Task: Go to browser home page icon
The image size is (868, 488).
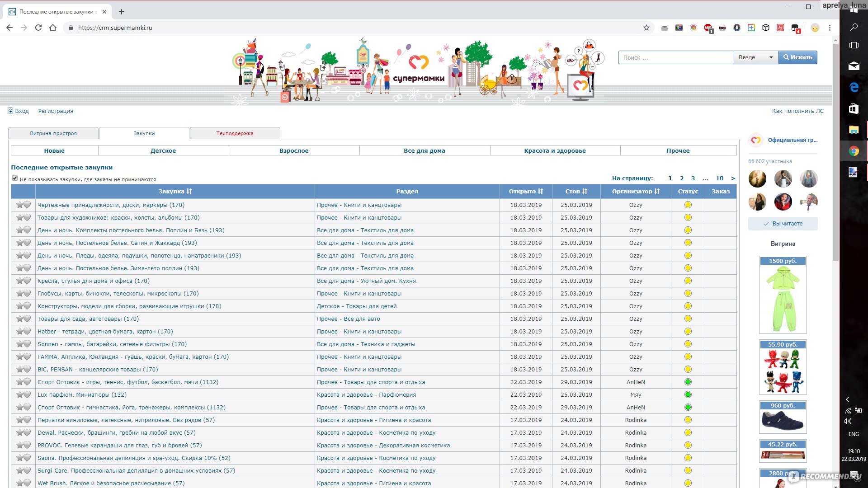Action: 53,28
